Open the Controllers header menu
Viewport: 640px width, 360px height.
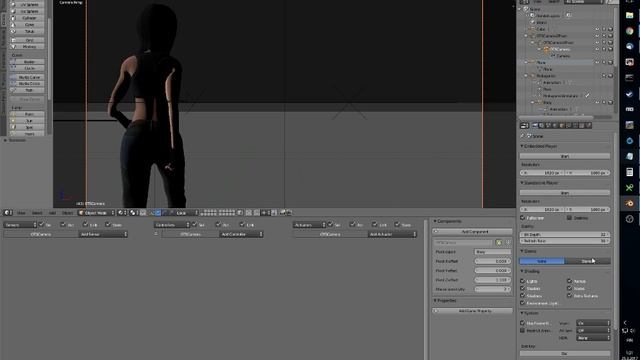pos(172,224)
